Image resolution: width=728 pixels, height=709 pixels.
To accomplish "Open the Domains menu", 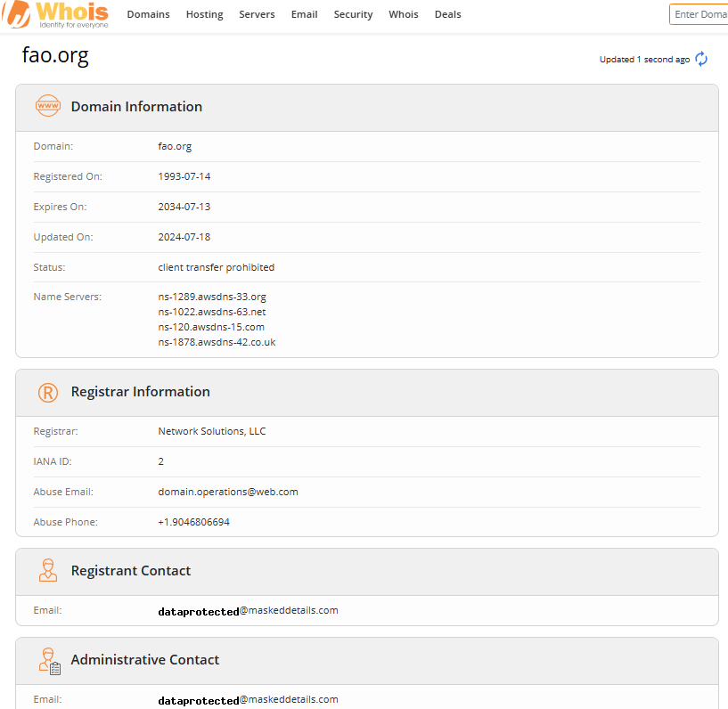I will coord(149,14).
